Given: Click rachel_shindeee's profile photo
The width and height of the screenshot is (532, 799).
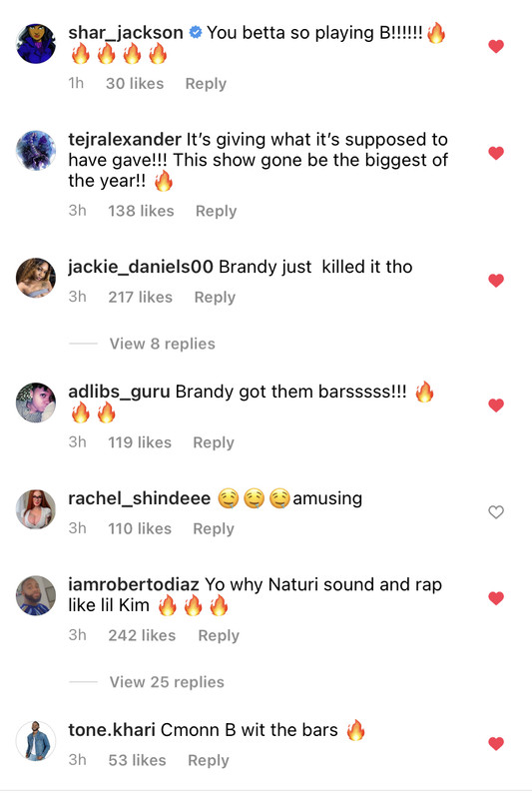Looking at the screenshot, I should coord(36,509).
